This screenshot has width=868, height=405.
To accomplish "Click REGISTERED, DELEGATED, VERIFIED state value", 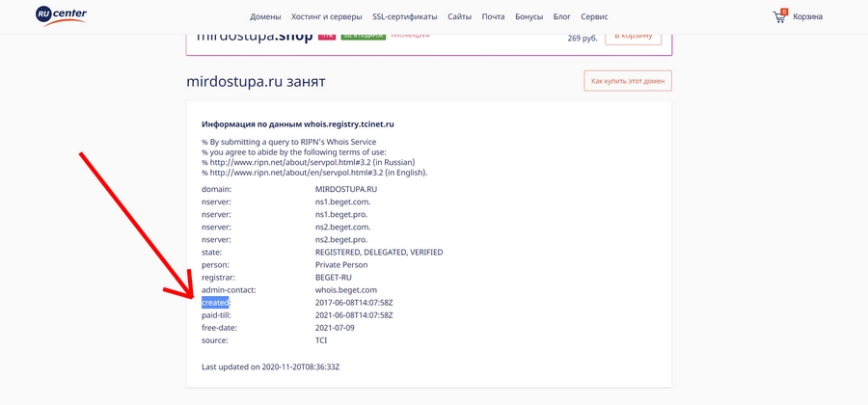I will [x=379, y=253].
